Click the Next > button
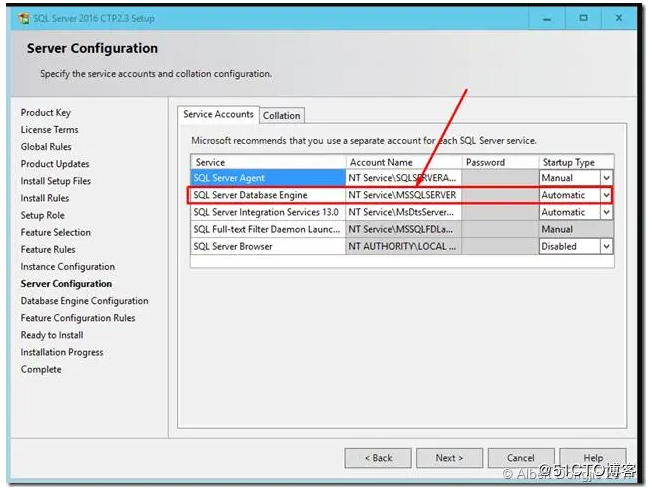 point(449,458)
